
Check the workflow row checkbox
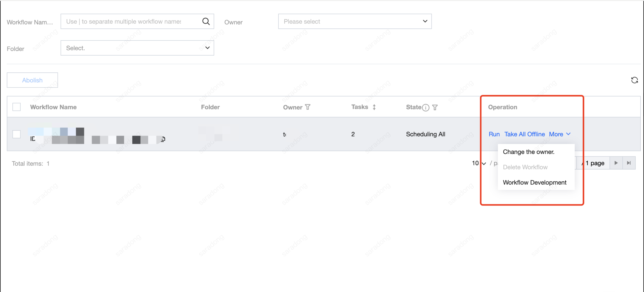[16, 134]
